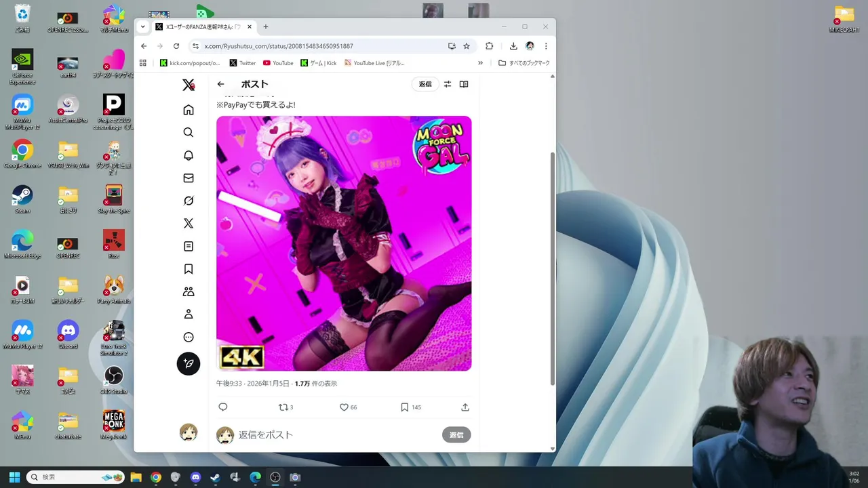Open YouTube bookmark in bookmarks bar
868x488 pixels.
[x=278, y=63]
